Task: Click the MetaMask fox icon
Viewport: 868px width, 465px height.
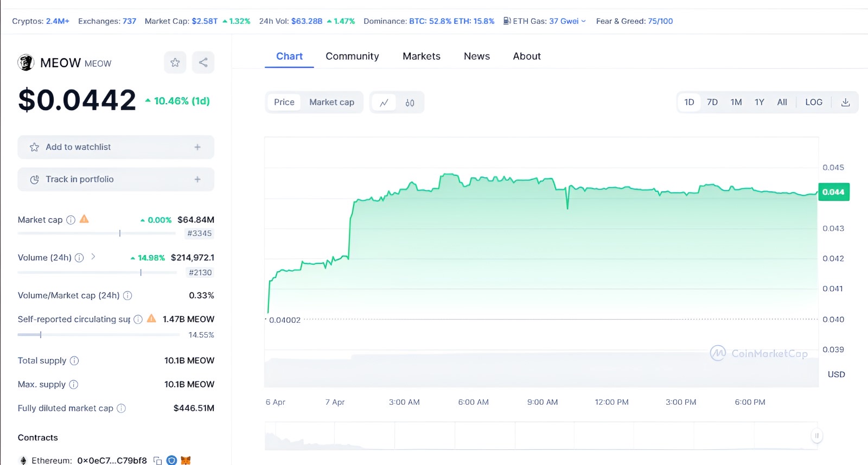Action: pos(186,461)
